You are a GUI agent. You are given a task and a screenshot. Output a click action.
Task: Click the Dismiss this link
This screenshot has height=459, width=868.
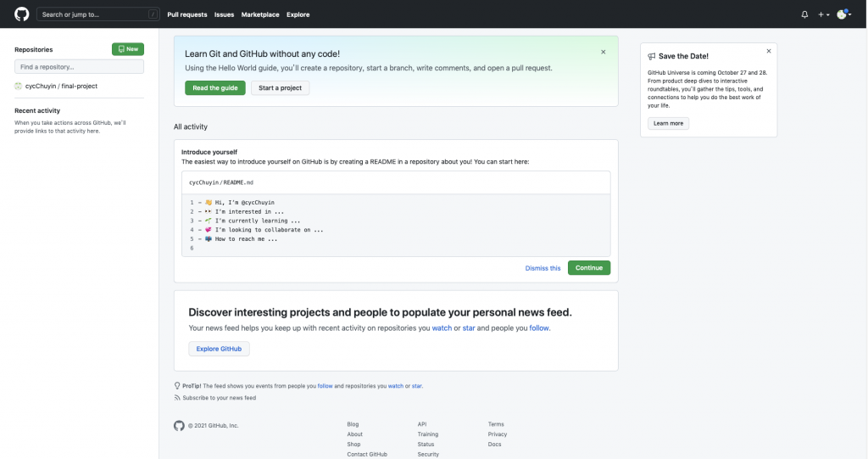pos(542,268)
